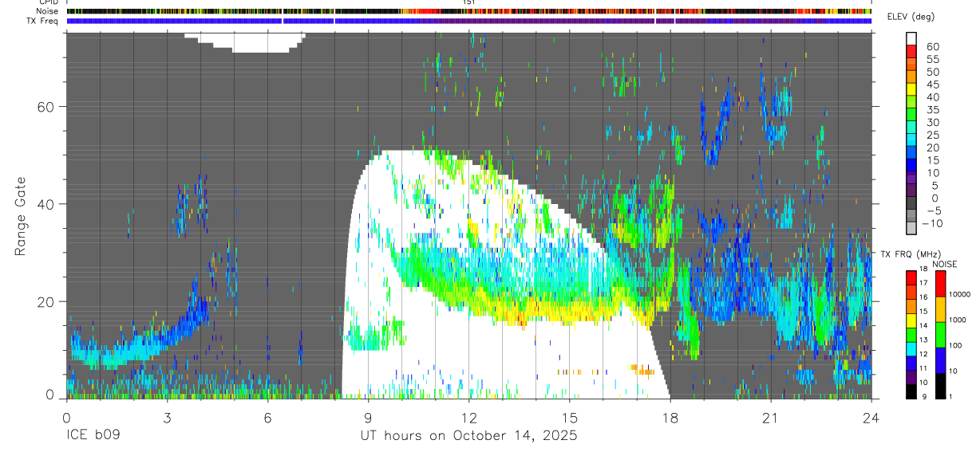Click the '9' tick on TX FRQ colorbar
The width and height of the screenshot is (980, 452).
(x=923, y=396)
